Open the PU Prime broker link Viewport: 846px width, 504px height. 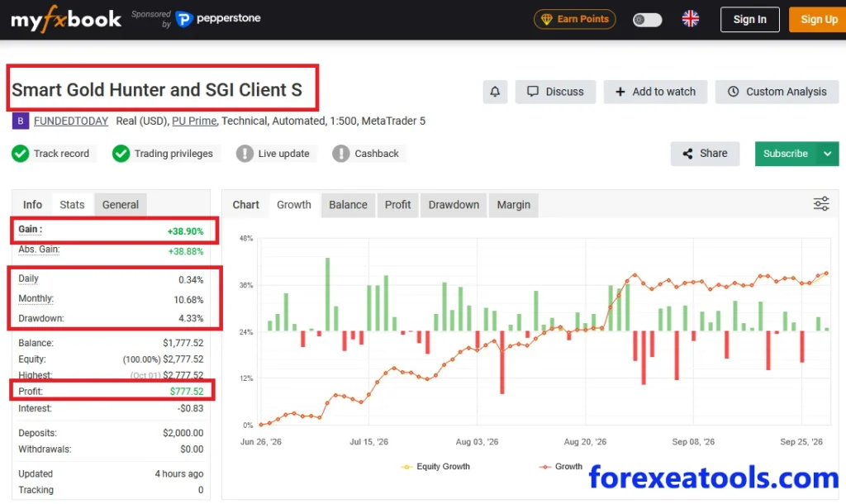click(x=194, y=121)
